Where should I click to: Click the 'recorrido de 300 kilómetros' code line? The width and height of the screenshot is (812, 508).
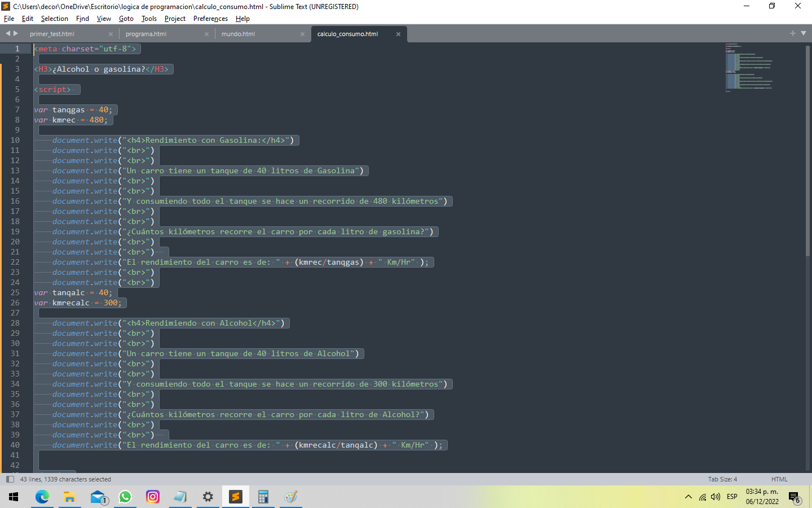coord(250,384)
